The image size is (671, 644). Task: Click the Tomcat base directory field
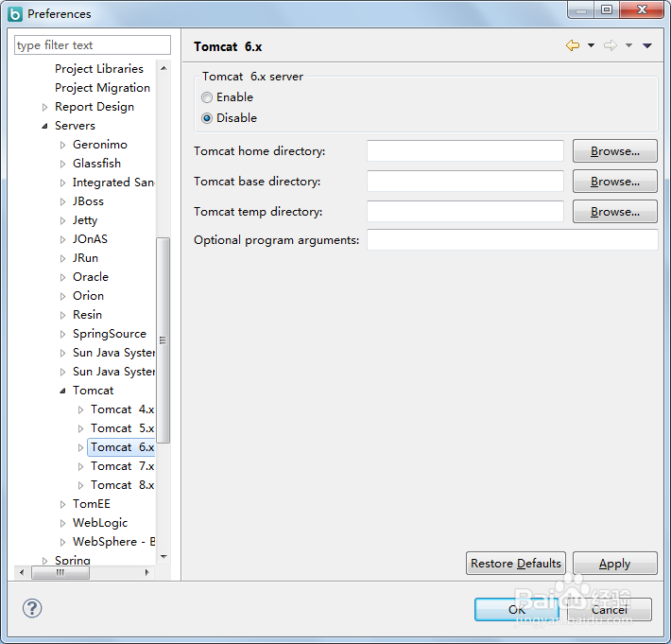pos(465,182)
